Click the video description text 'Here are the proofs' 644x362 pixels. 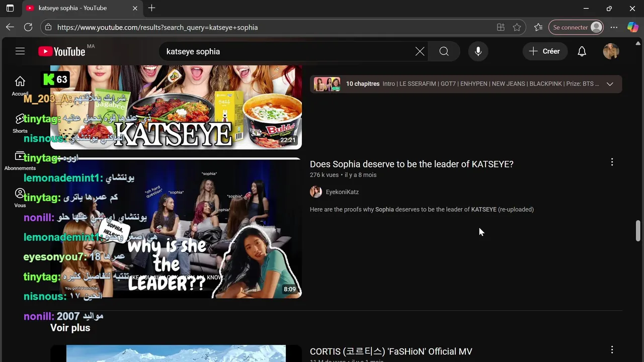pyautogui.click(x=422, y=209)
